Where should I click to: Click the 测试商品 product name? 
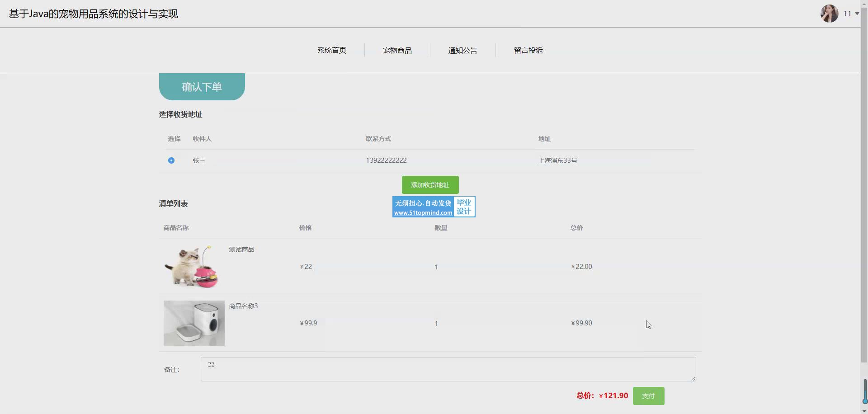point(241,249)
